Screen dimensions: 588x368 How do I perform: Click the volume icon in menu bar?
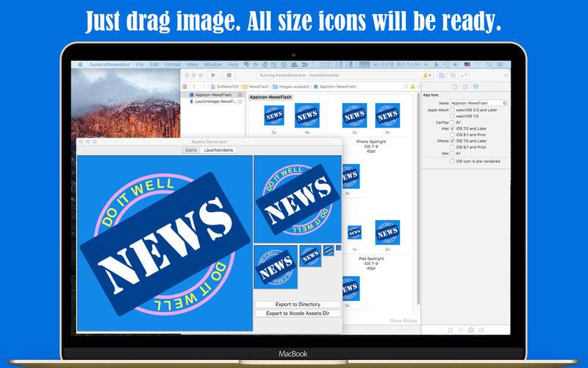click(455, 65)
